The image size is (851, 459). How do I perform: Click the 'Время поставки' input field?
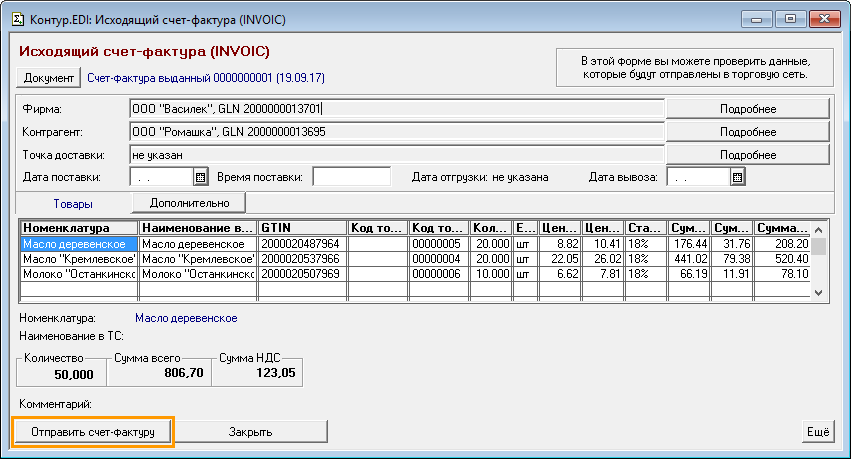pos(351,177)
